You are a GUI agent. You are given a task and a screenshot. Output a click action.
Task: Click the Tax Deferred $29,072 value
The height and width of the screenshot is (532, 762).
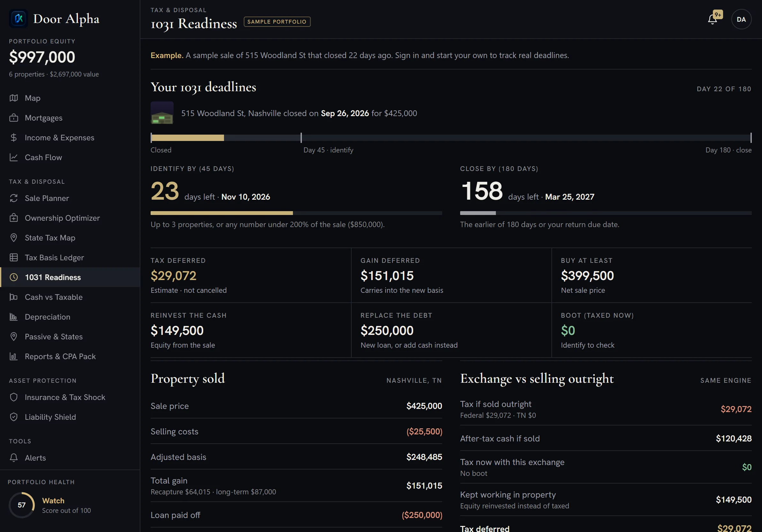point(173,276)
